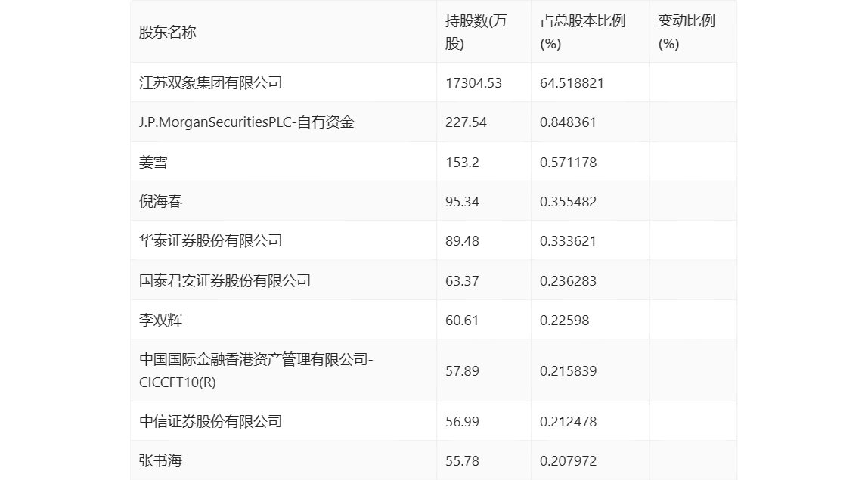
Task: Select the 占总股本比例(%) column header
Action: pos(583,32)
